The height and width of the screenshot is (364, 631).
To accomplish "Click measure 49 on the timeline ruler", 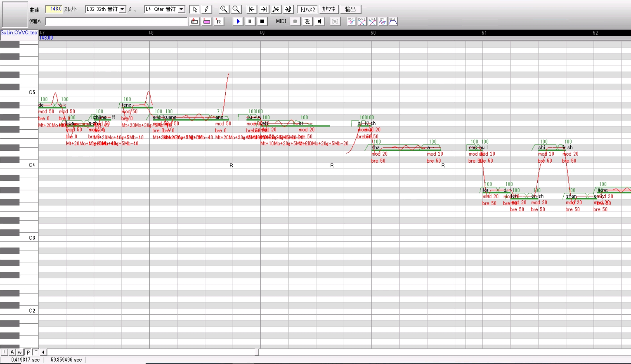I will [262, 33].
